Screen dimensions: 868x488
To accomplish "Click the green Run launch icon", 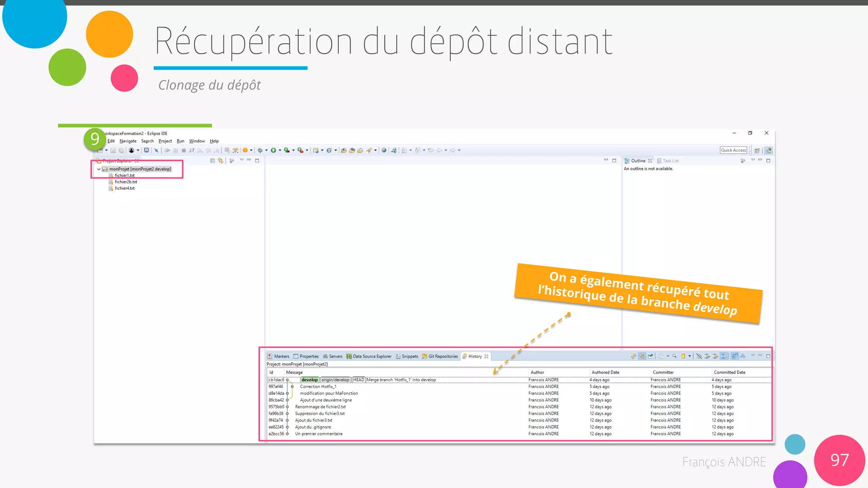I will tap(273, 150).
